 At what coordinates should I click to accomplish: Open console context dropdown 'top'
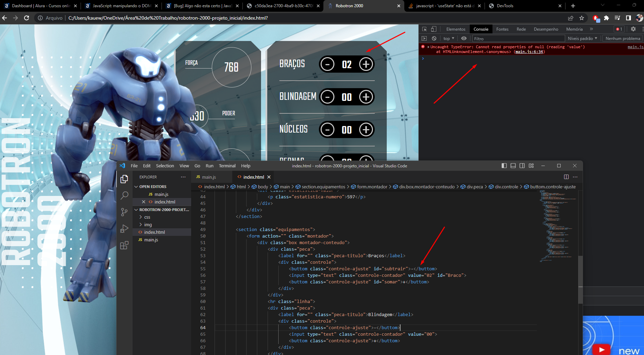(449, 39)
